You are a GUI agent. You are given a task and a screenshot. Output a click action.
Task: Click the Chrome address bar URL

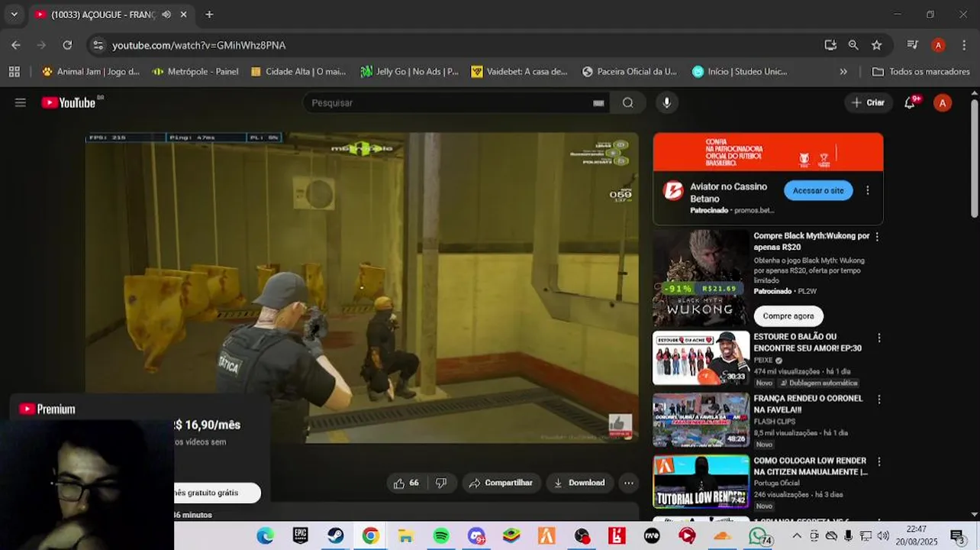point(198,45)
